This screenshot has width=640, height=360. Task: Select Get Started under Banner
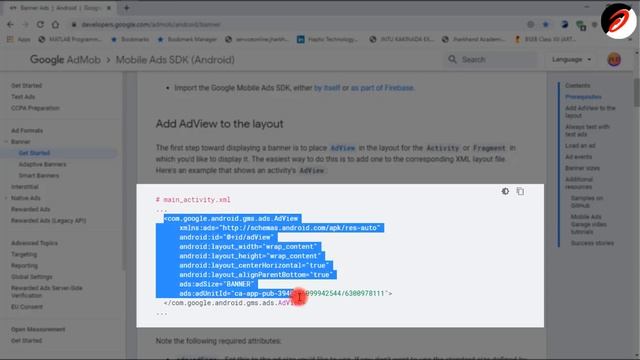click(34, 153)
